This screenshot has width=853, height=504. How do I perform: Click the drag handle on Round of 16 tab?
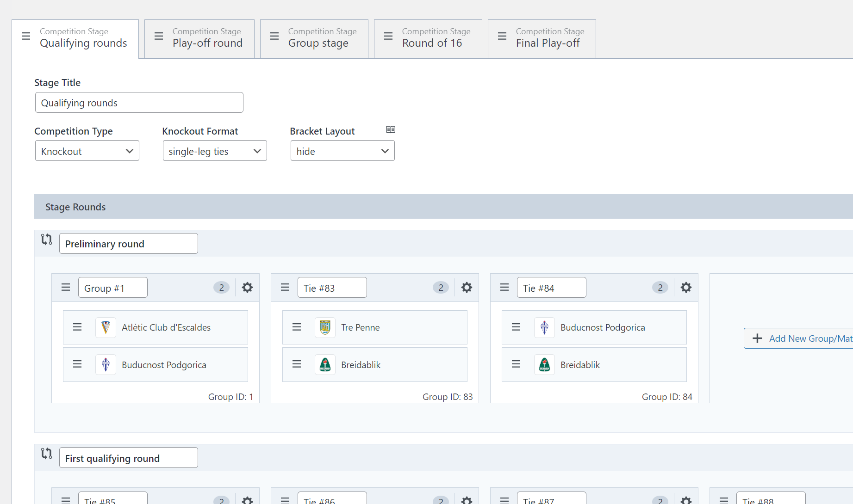pos(388,36)
